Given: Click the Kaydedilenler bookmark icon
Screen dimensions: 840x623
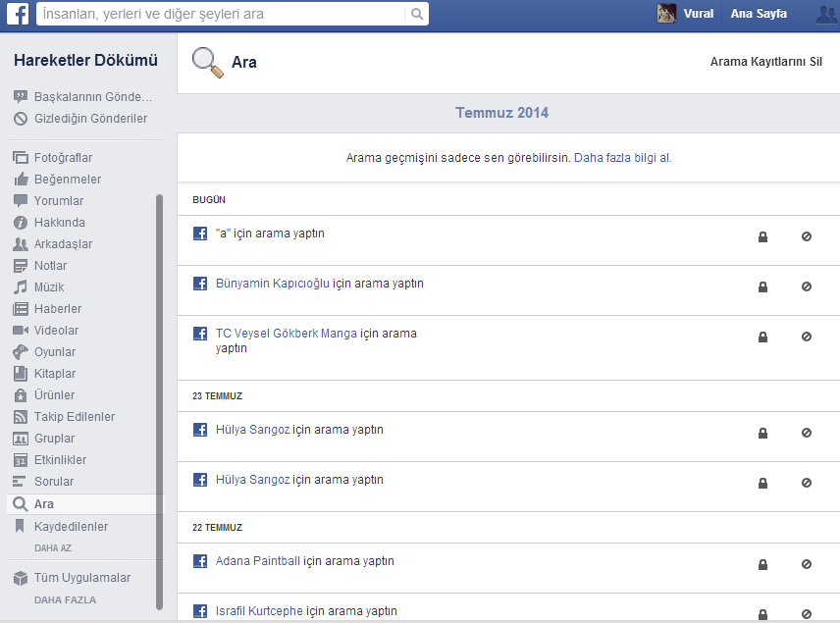Looking at the screenshot, I should tap(20, 526).
